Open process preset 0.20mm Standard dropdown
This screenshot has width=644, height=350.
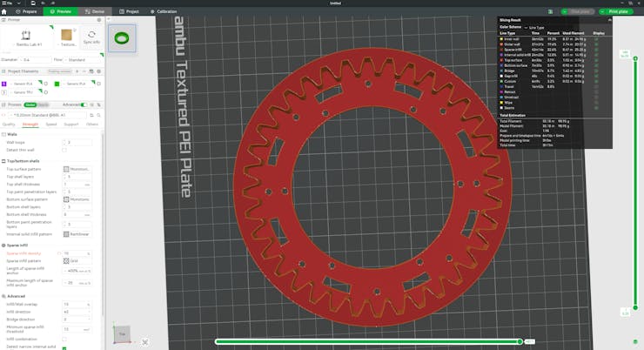(x=47, y=116)
